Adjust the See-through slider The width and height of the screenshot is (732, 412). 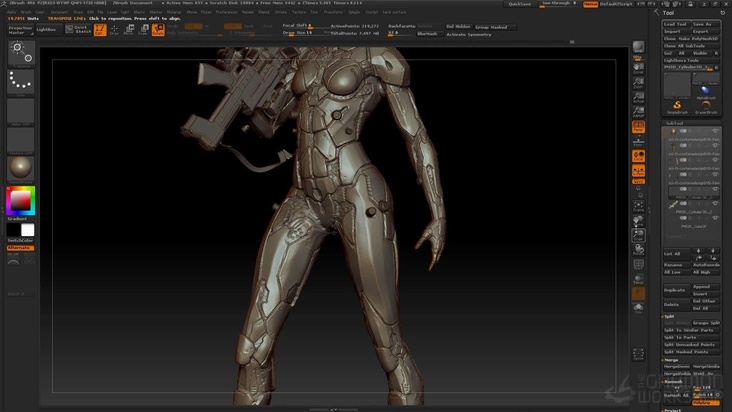558,4
